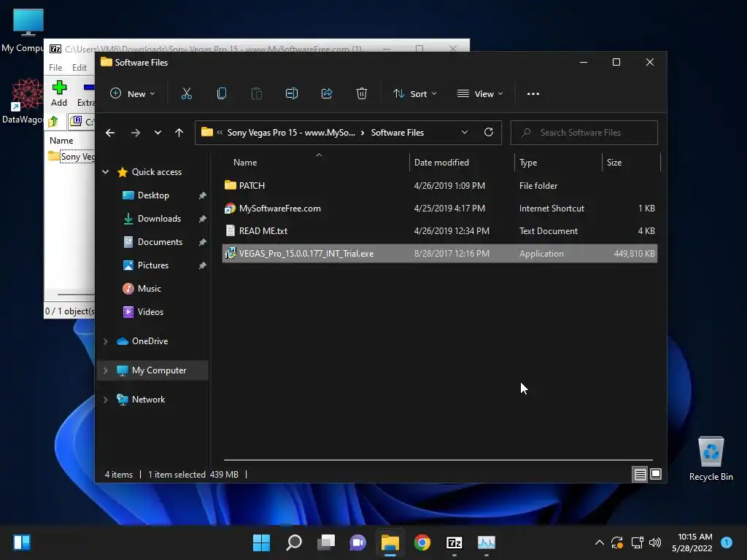The height and width of the screenshot is (560, 747).
Task: Select the DataWagon desktop shortcut
Action: pos(24,101)
